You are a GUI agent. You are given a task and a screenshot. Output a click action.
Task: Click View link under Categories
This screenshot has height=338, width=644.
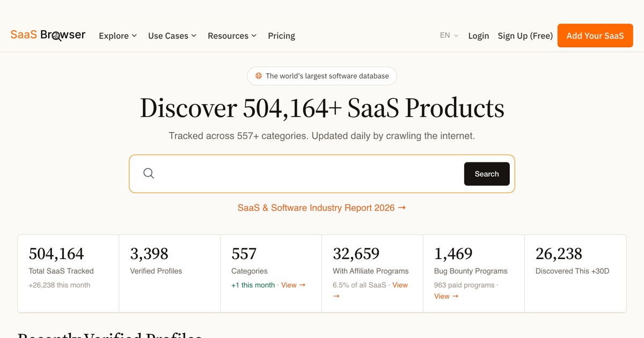[293, 285]
